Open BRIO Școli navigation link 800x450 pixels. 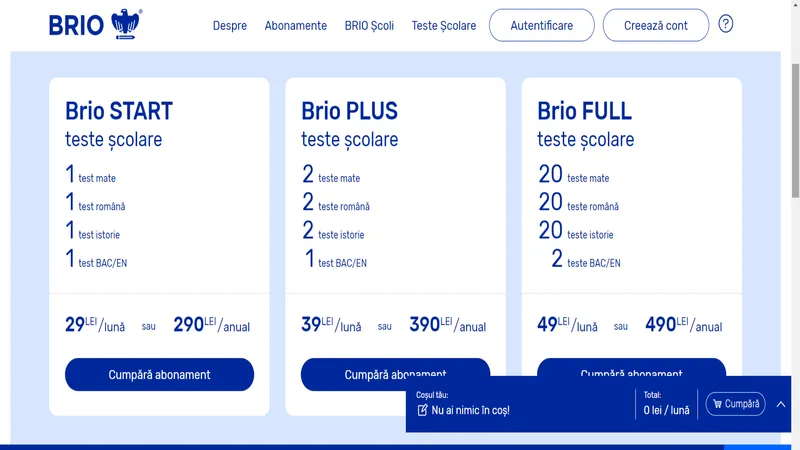[369, 26]
